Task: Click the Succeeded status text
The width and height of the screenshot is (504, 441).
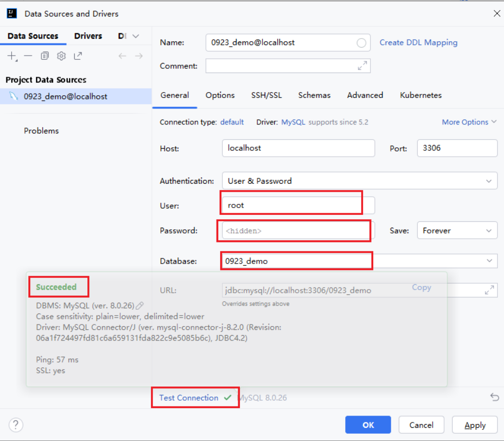Action: 56,287
